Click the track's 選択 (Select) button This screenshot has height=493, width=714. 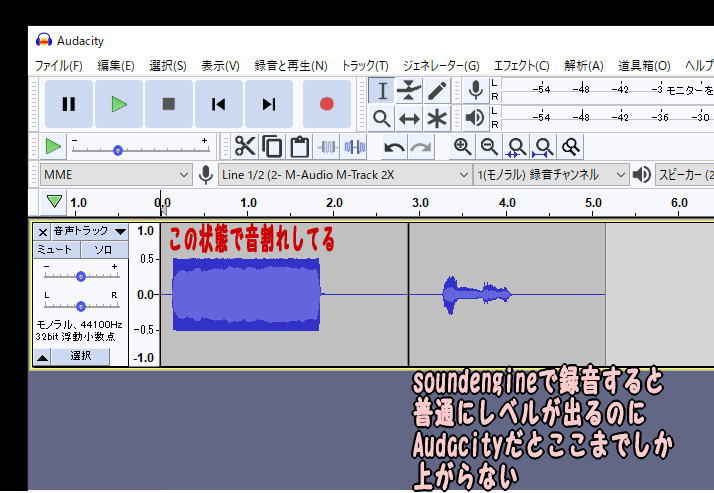pyautogui.click(x=81, y=356)
